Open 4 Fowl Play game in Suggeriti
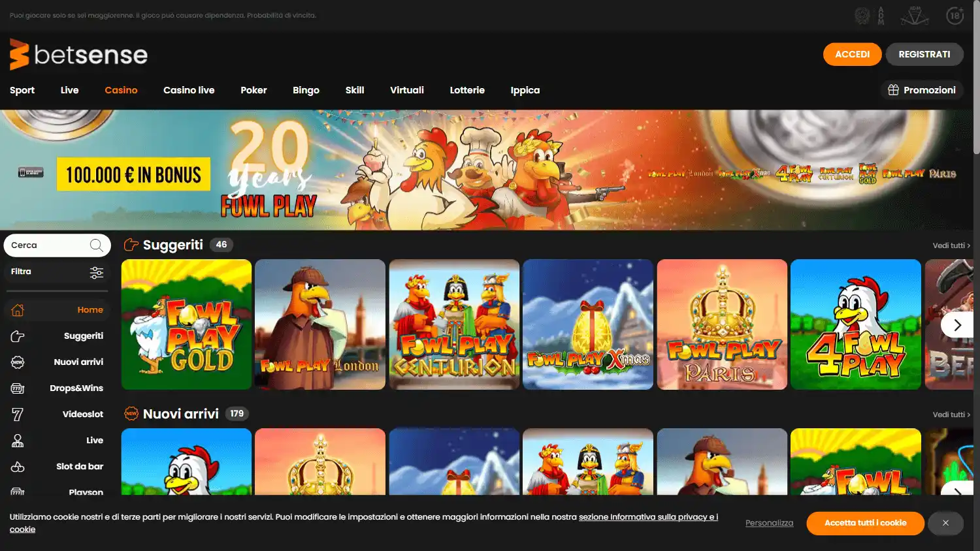Viewport: 980px width, 551px height. pyautogui.click(x=856, y=324)
